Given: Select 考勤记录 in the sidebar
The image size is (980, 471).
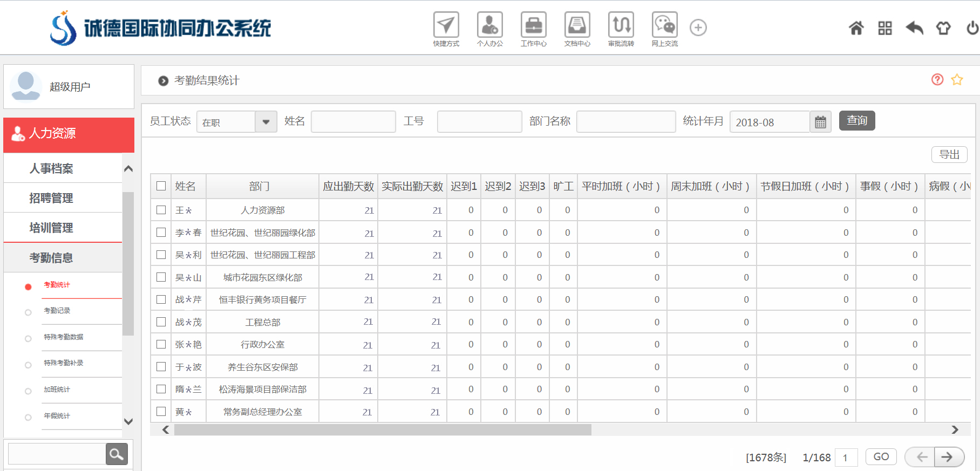Looking at the screenshot, I should (57, 311).
